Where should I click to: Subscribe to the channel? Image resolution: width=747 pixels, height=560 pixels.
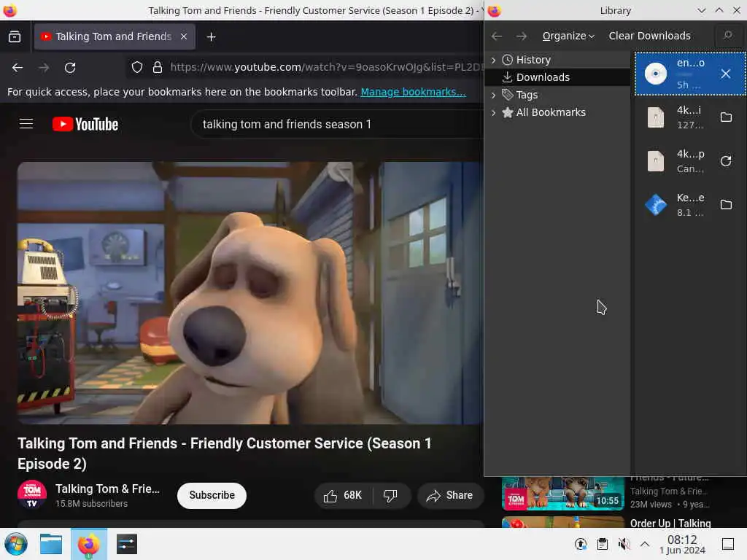pos(212,495)
